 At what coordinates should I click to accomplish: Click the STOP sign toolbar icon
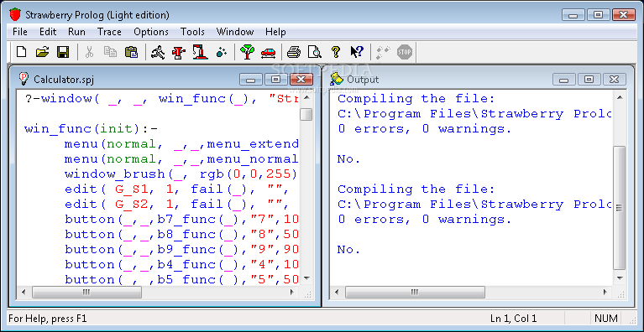click(404, 52)
